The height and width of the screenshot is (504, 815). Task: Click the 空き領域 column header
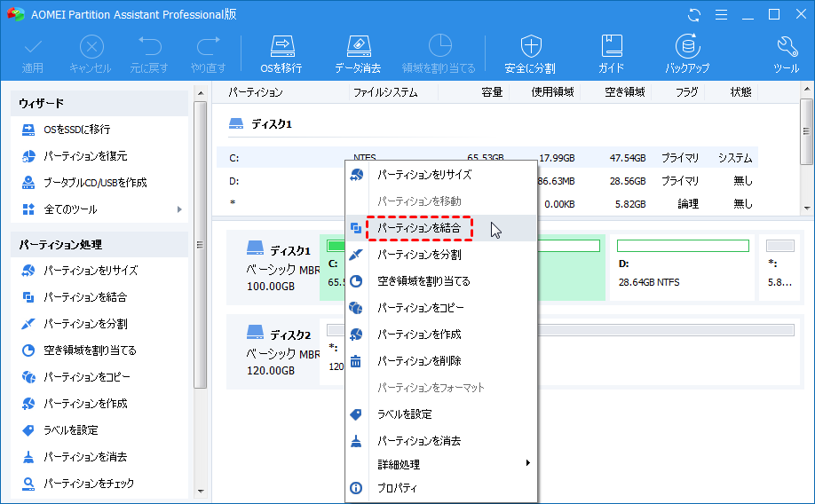[625, 92]
